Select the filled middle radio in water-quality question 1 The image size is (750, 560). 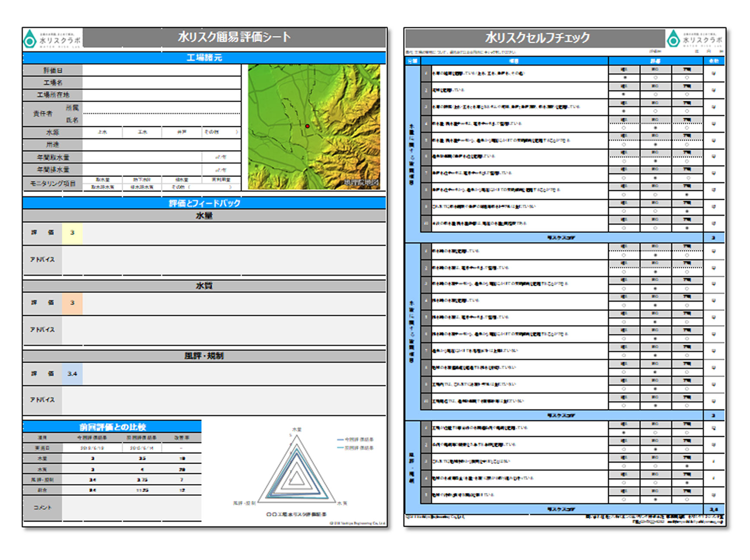click(x=655, y=255)
